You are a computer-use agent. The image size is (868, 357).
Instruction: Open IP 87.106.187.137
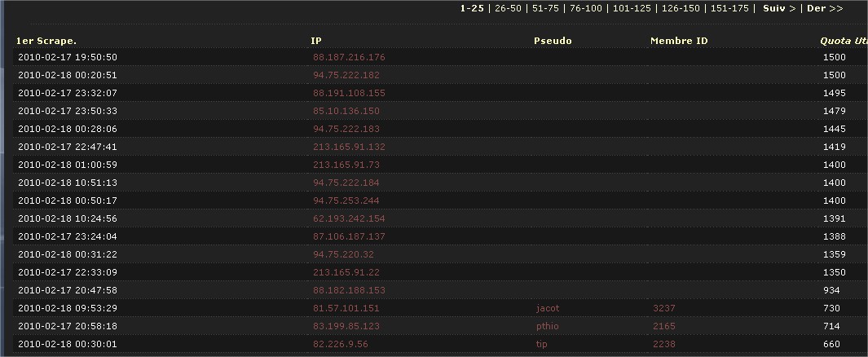coord(349,236)
